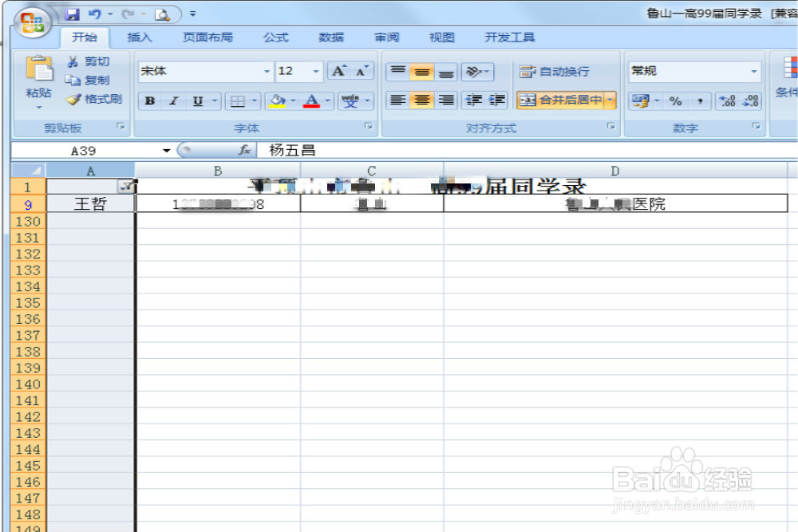Switch to the 数据 tab

click(331, 37)
